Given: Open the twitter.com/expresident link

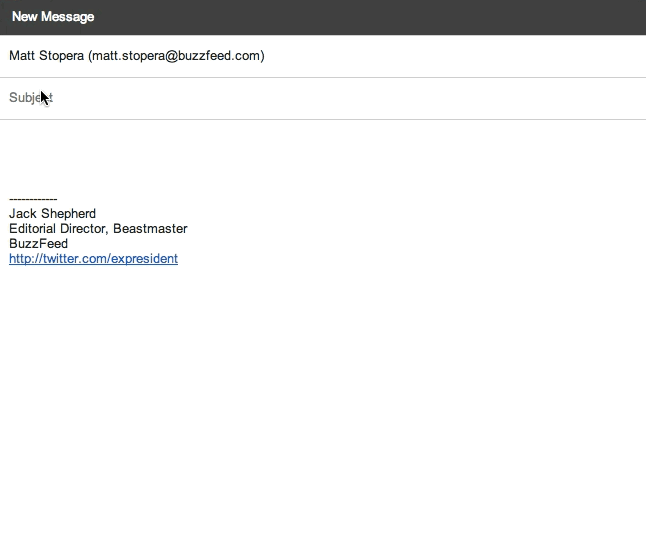Looking at the screenshot, I should (94, 259).
